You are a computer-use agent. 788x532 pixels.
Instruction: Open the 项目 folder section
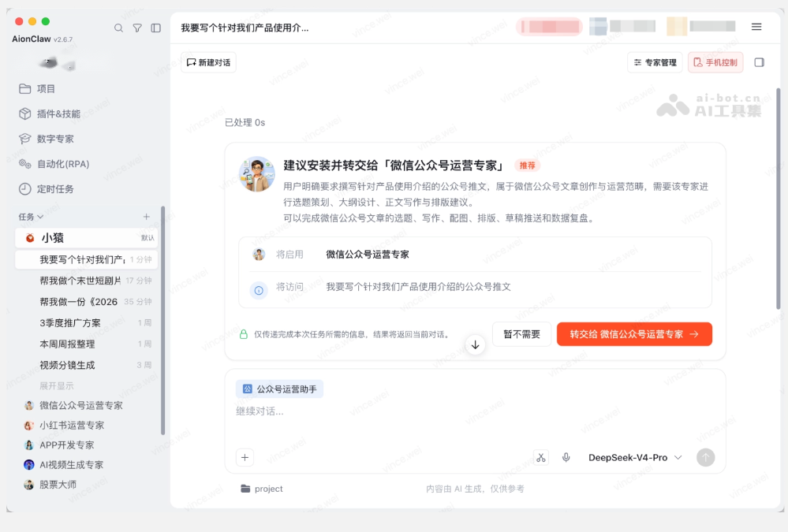tap(37, 89)
